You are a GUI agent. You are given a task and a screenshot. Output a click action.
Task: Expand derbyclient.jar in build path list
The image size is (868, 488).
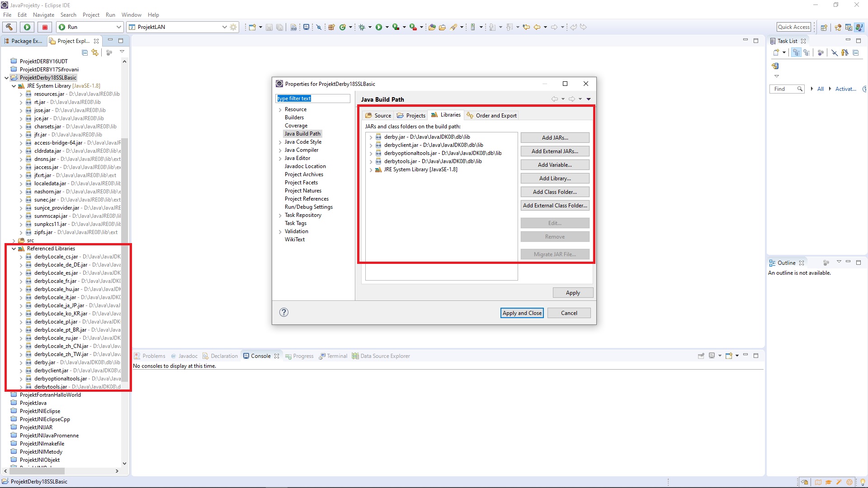point(371,145)
